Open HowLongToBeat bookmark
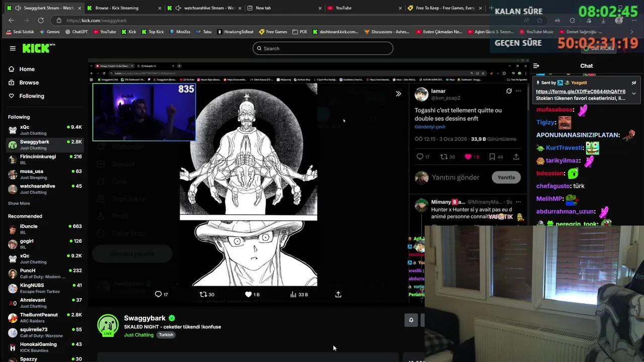 (235, 32)
